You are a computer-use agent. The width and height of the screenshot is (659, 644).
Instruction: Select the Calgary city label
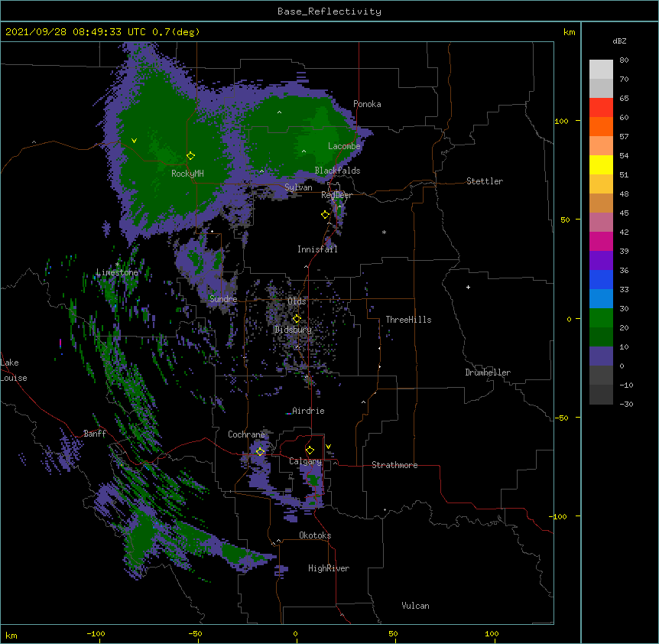(305, 461)
